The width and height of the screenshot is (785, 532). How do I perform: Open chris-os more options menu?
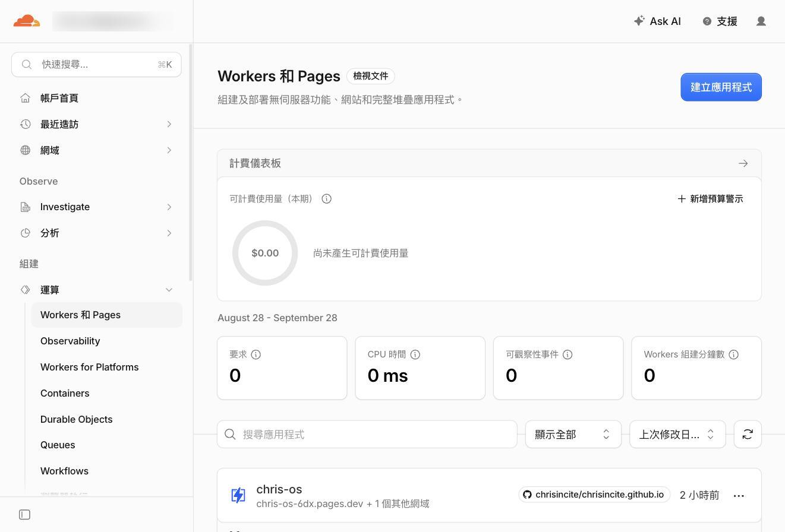tap(739, 495)
